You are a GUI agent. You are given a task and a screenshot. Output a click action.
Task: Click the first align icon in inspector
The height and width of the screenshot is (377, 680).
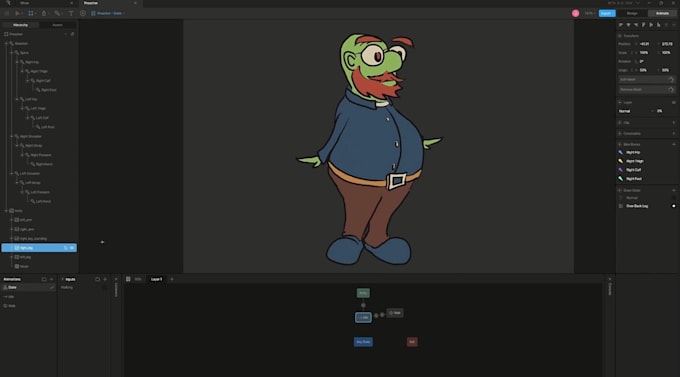coord(621,25)
